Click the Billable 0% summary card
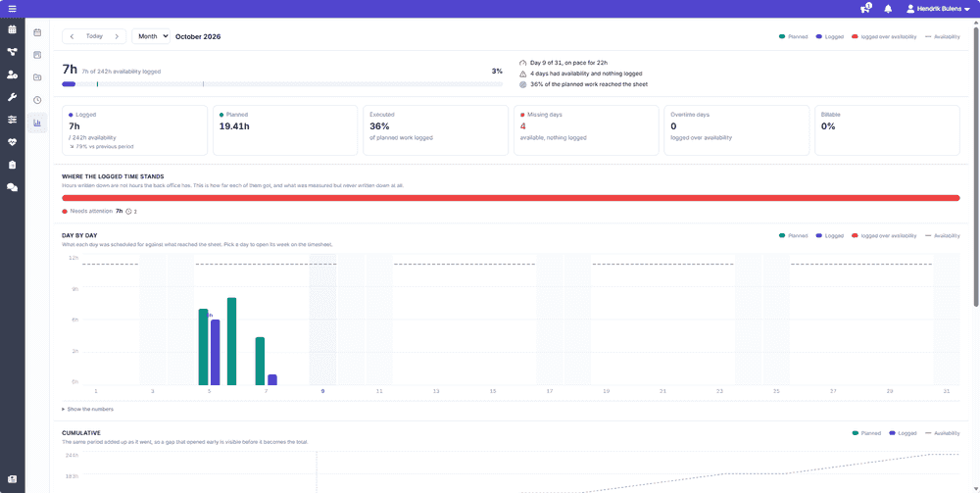The width and height of the screenshot is (980, 493). tap(887, 130)
